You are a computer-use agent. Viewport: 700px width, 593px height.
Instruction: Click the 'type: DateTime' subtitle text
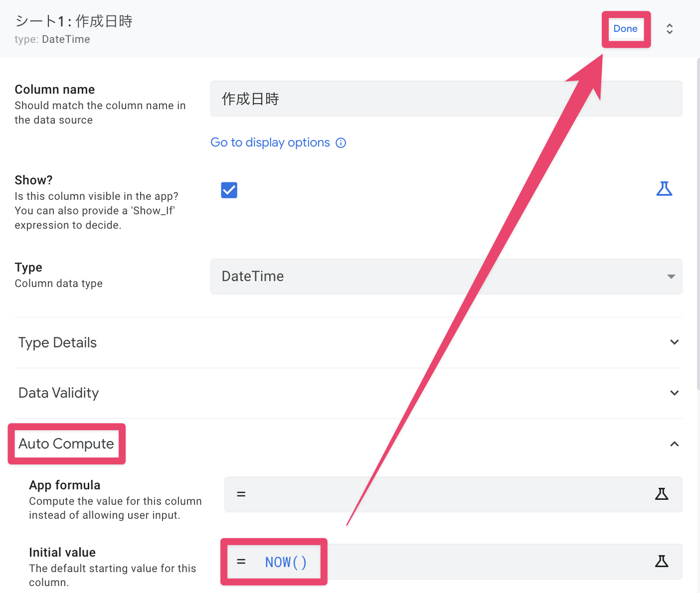click(x=52, y=39)
